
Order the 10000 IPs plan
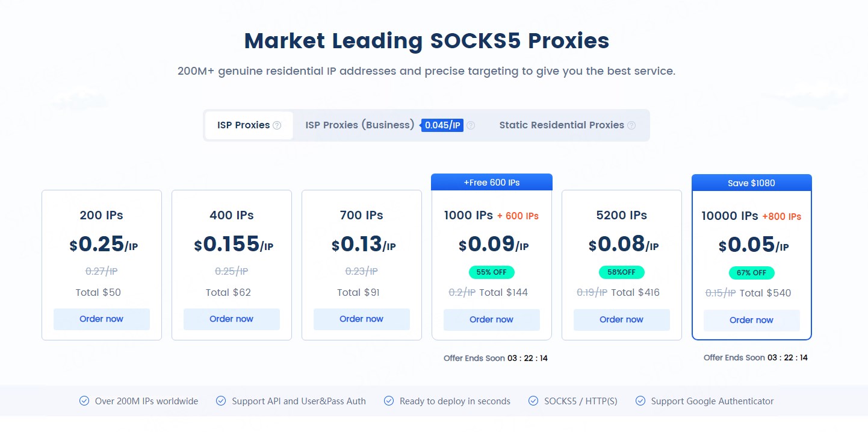pyautogui.click(x=751, y=321)
